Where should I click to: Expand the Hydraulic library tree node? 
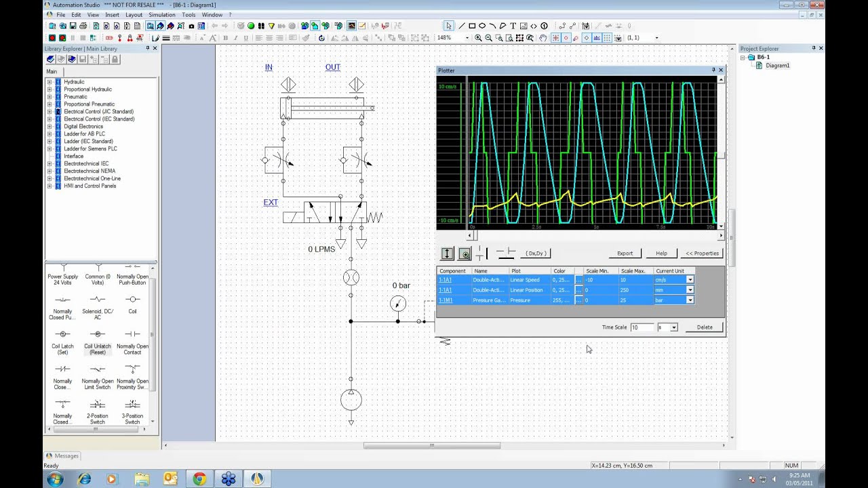49,82
